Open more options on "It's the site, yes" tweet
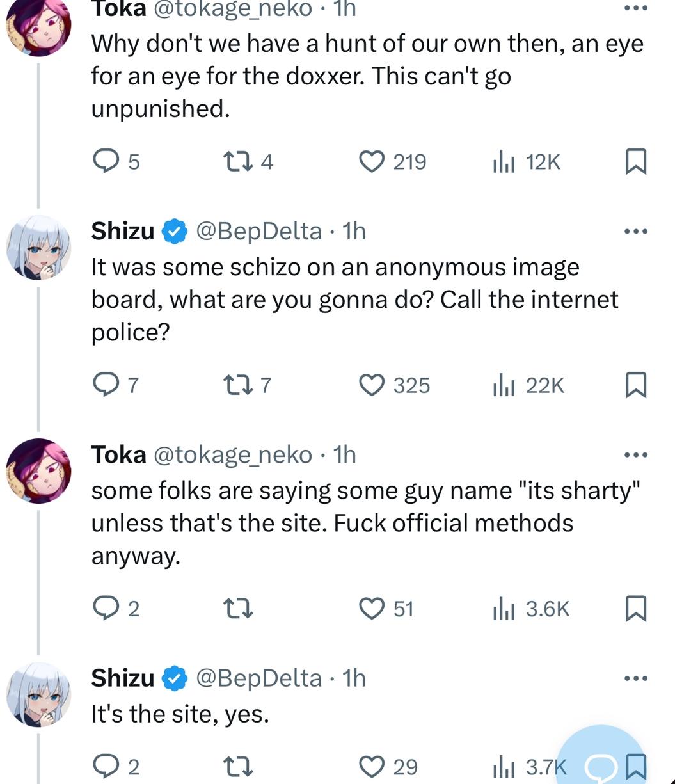Viewport: 675px width, 784px height. [x=636, y=678]
